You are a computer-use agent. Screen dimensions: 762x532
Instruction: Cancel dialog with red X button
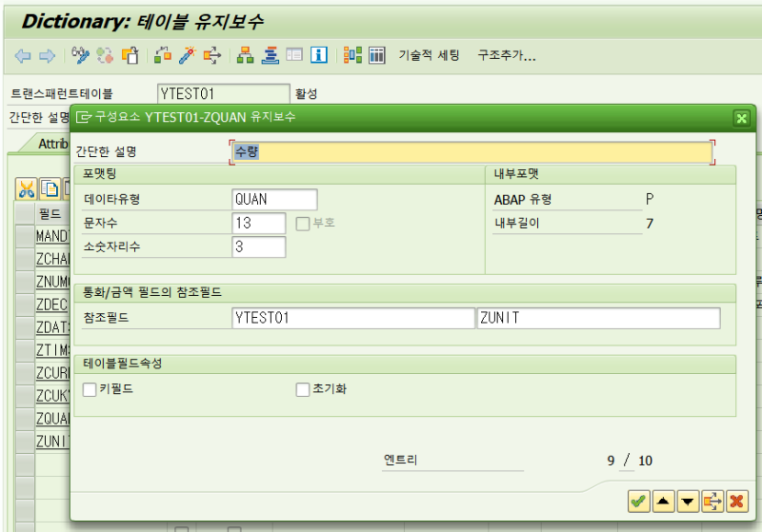(x=736, y=501)
